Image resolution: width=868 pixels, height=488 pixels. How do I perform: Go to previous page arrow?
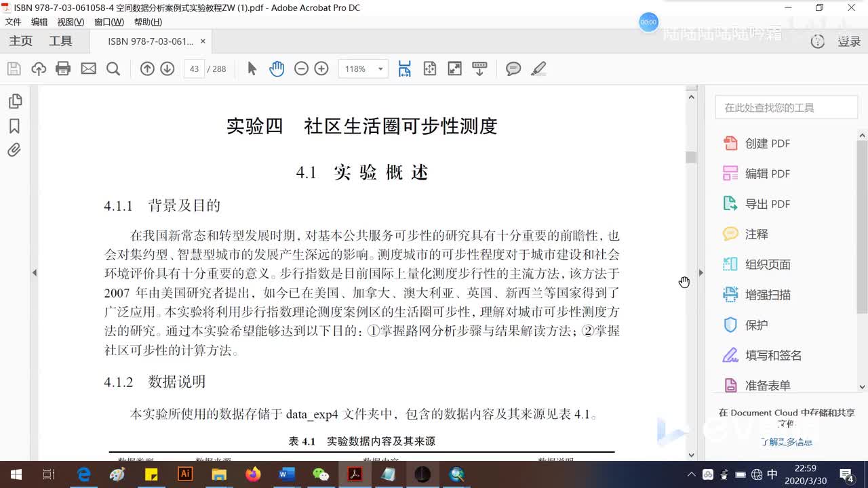coord(147,68)
